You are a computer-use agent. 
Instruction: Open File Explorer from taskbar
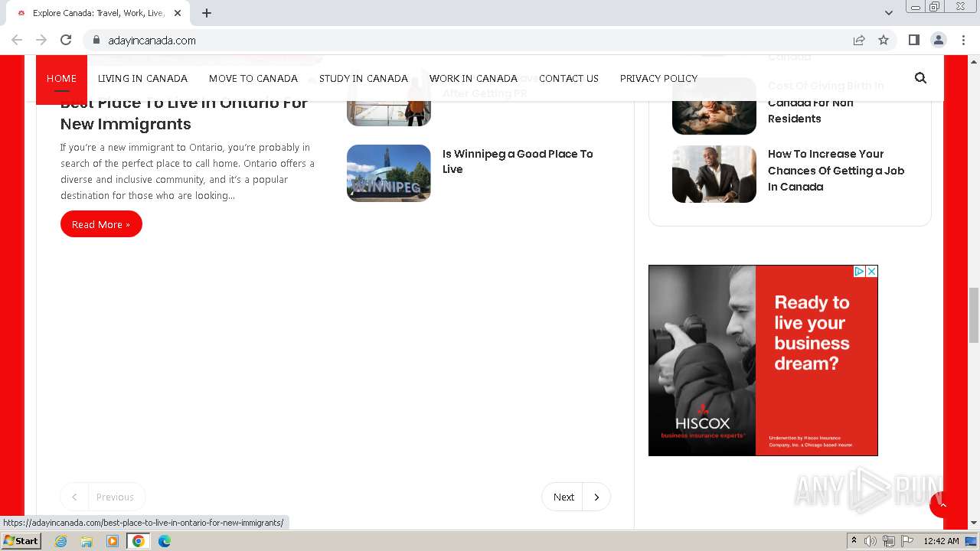tap(87, 541)
